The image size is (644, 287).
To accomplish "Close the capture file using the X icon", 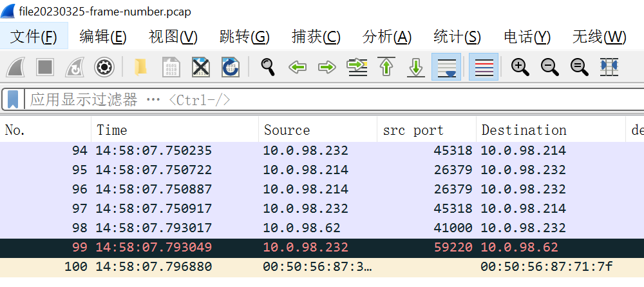I will [200, 66].
